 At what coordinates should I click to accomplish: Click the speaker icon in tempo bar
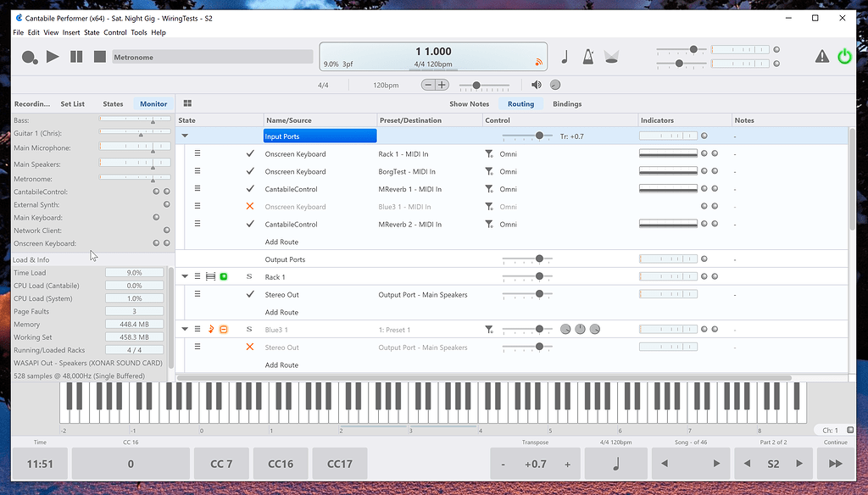537,85
